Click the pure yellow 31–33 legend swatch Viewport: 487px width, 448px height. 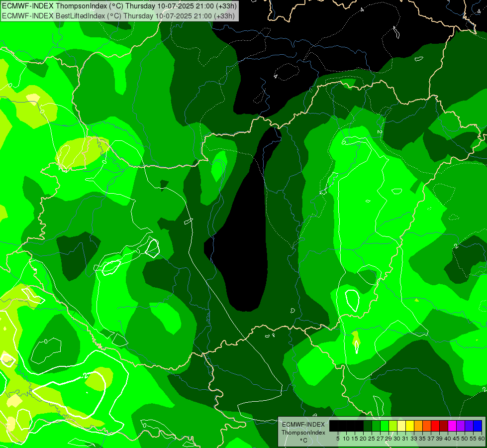pos(410,426)
